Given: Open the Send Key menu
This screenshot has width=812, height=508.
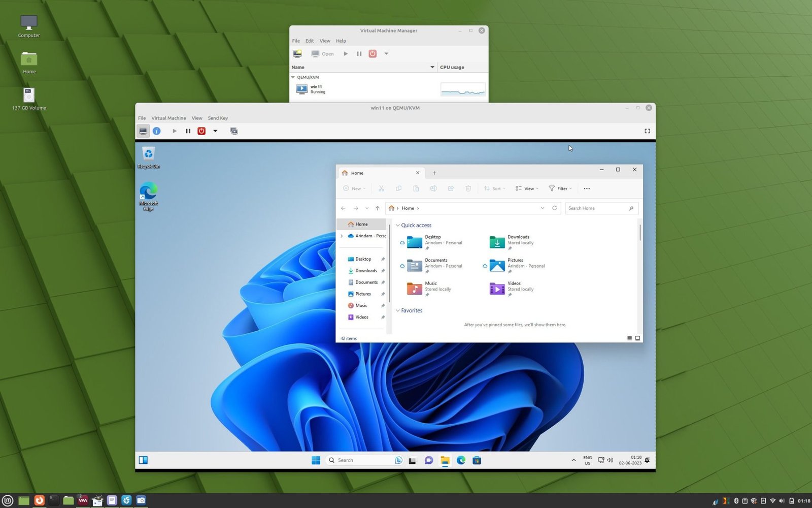Looking at the screenshot, I should coord(218,118).
